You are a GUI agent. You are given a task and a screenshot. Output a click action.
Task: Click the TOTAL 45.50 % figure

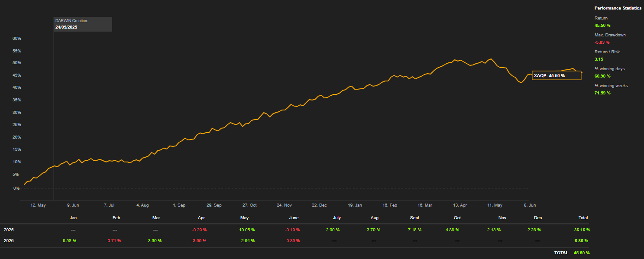point(582,253)
